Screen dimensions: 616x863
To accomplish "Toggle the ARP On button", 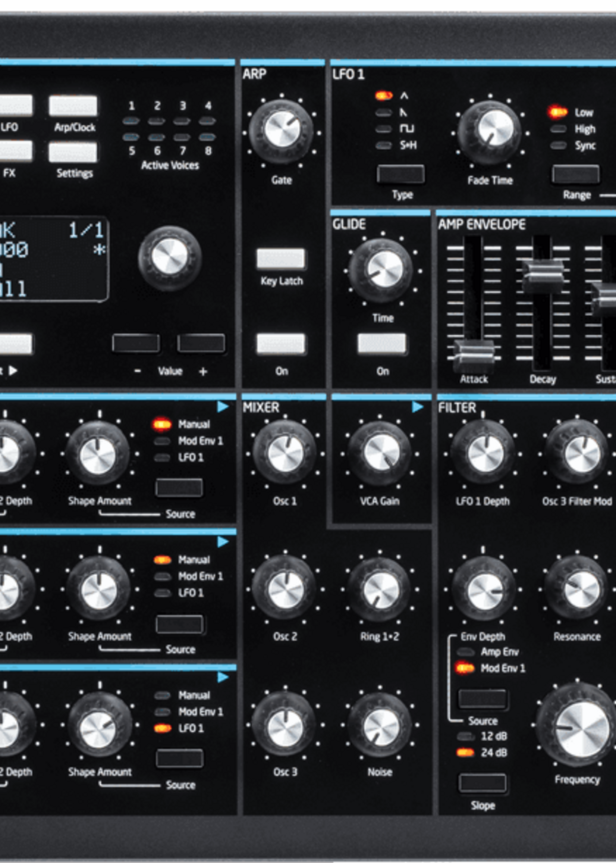I will coord(281,344).
